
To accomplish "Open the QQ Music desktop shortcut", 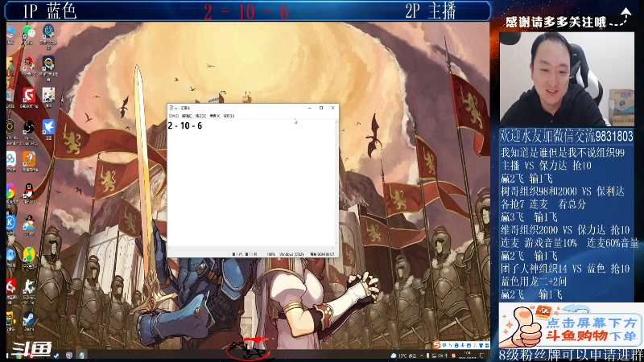I will [29, 255].
